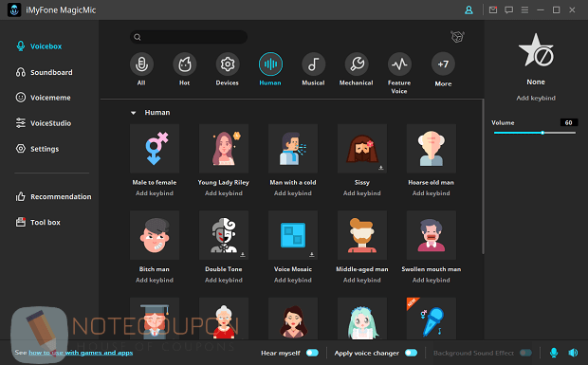Pick the new microphone gender voice
This screenshot has height=365, width=588.
432,319
